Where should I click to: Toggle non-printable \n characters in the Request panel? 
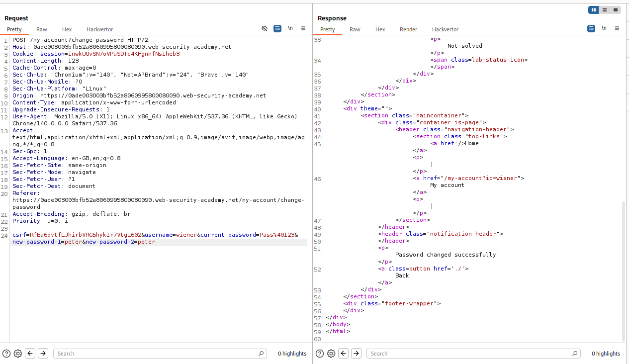tap(290, 29)
